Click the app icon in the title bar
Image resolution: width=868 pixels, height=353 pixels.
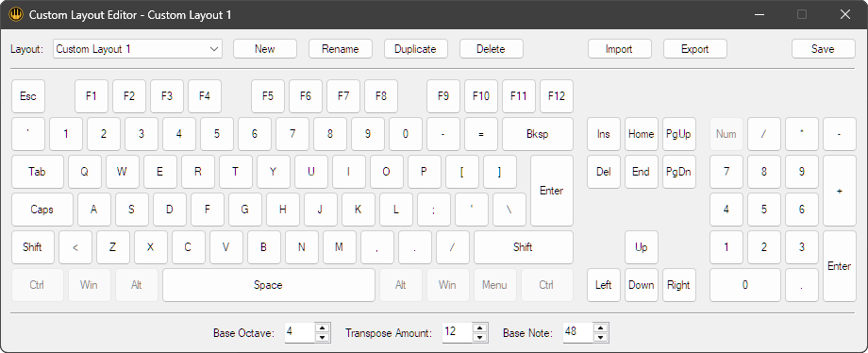[15, 14]
